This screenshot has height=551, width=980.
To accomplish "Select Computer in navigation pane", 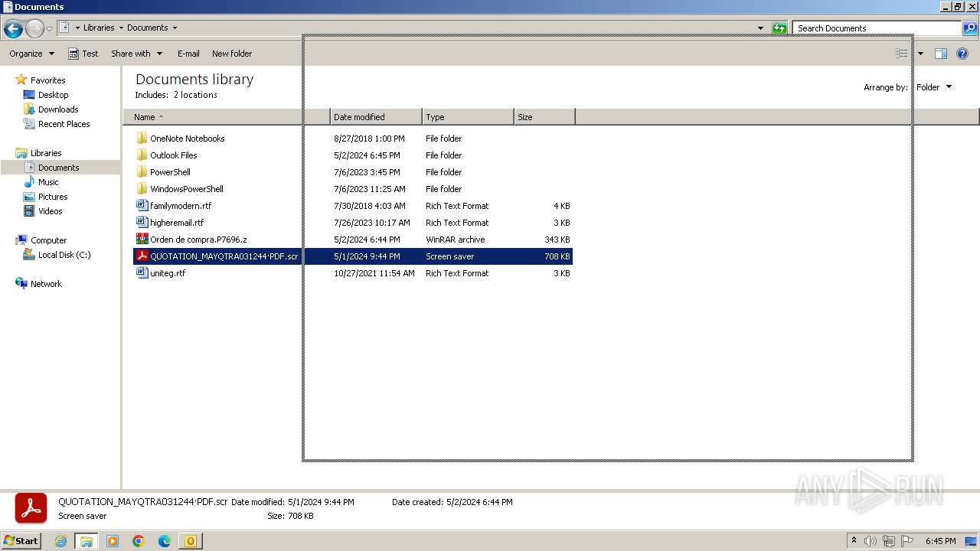I will click(48, 240).
